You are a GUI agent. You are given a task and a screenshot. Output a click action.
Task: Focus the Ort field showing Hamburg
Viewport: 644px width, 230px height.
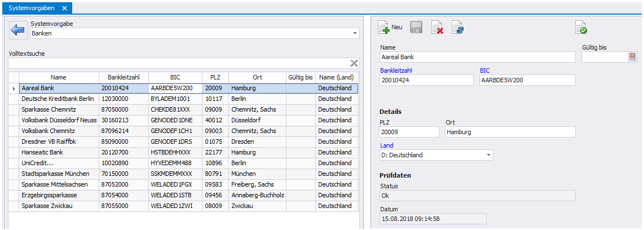click(x=510, y=132)
